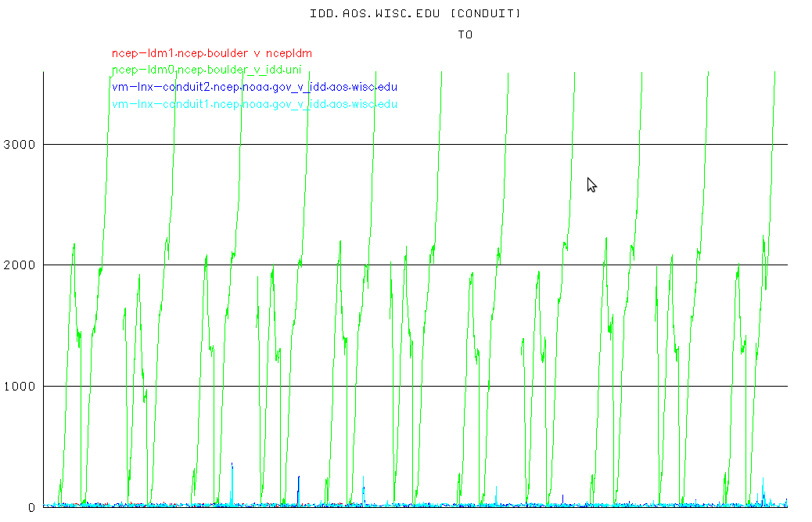Click the 1000 y-axis label
Image resolution: width=812 pixels, height=522 pixels.
click(19, 387)
